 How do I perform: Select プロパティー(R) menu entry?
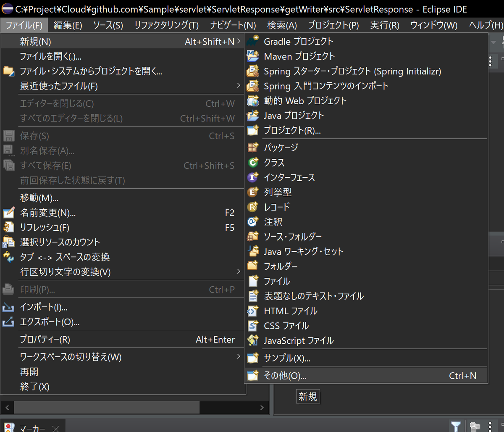coord(123,340)
